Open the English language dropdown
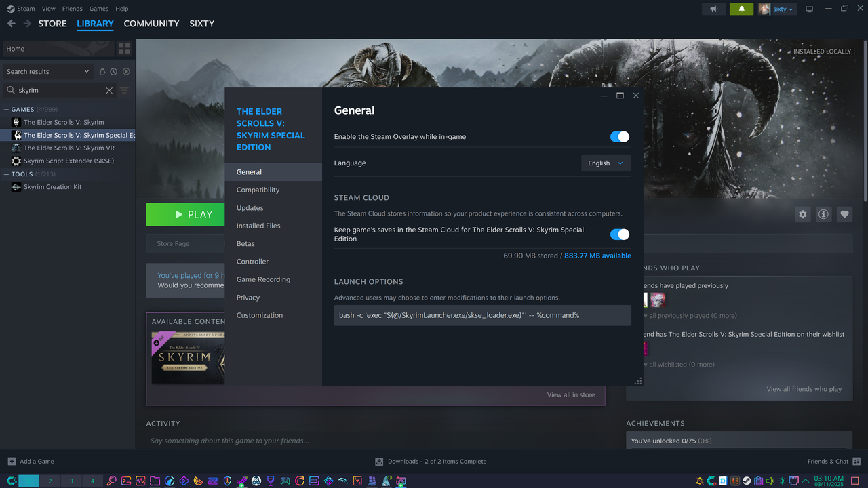 [606, 163]
